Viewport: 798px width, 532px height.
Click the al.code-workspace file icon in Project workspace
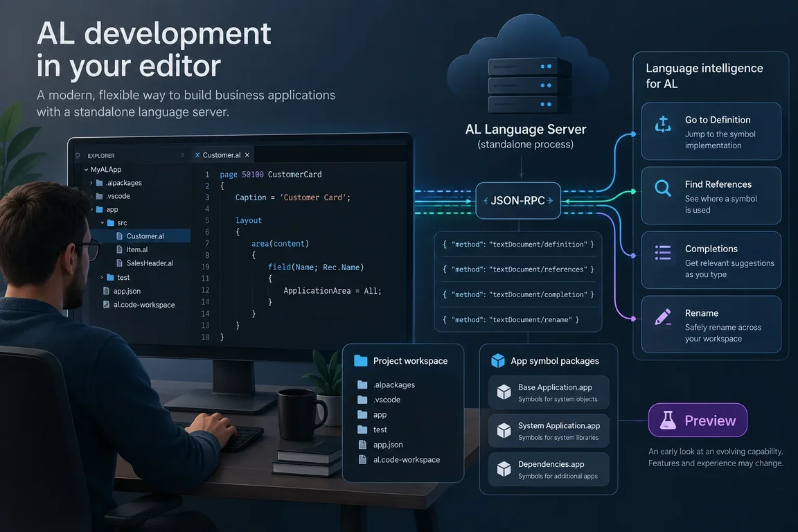362,459
